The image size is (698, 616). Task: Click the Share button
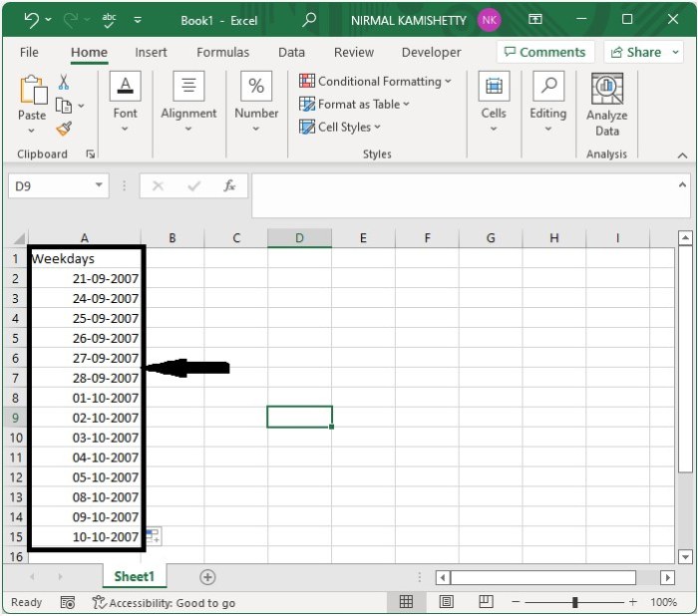pyautogui.click(x=636, y=52)
